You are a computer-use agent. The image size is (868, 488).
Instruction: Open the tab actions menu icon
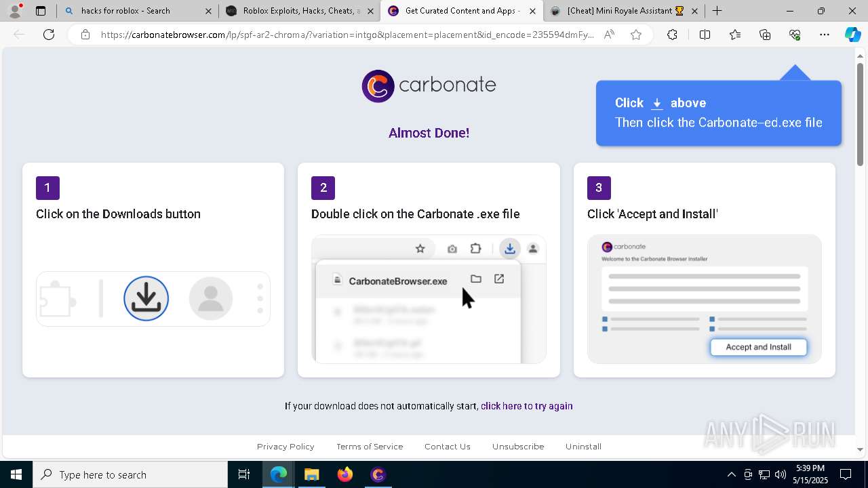click(41, 11)
